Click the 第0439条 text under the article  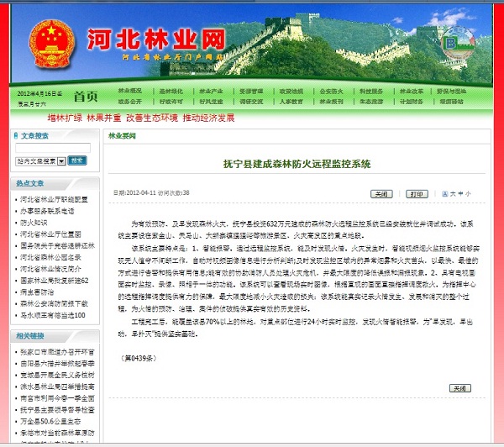coord(139,358)
